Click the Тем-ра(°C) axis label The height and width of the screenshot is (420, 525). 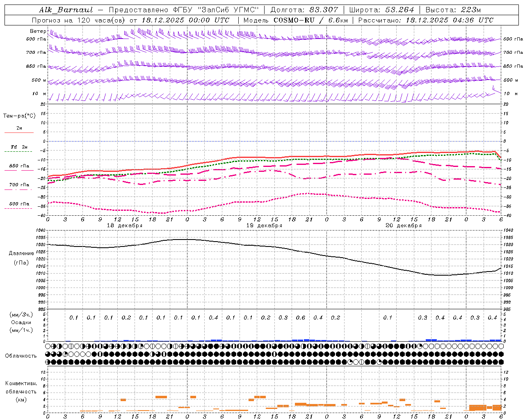(x=19, y=116)
